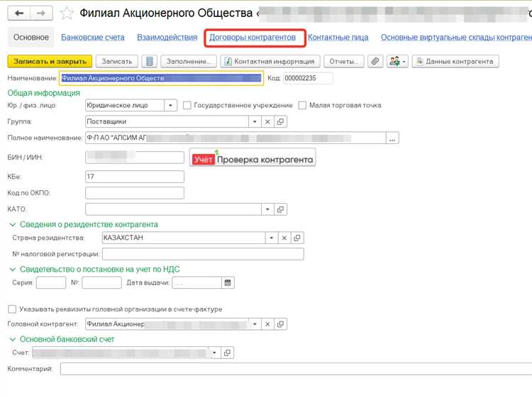The image size is (532, 398).
Task: Toggle Государственное учреждение checkbox
Action: tap(187, 106)
